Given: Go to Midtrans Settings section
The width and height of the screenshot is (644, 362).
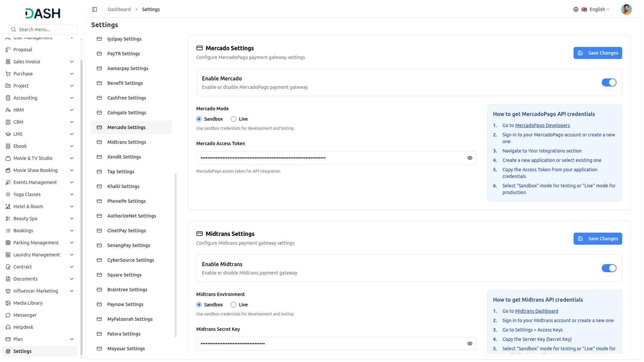Looking at the screenshot, I should click(131, 142).
